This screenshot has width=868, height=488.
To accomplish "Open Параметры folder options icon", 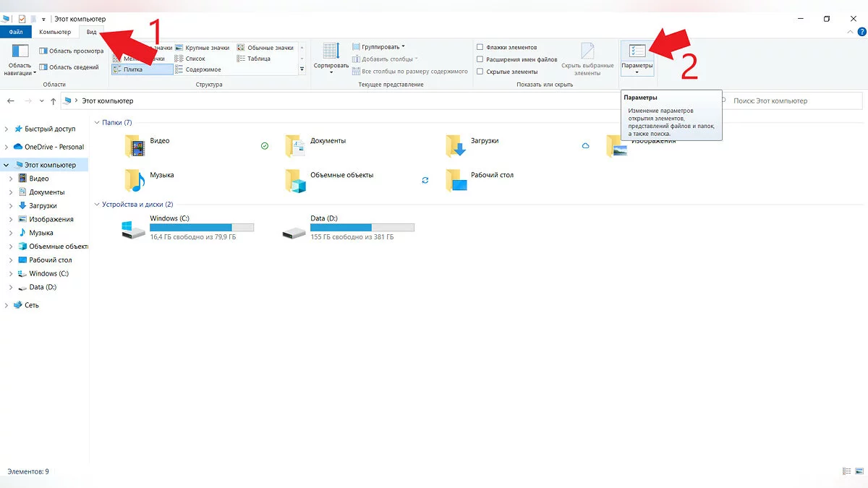I will pos(637,51).
